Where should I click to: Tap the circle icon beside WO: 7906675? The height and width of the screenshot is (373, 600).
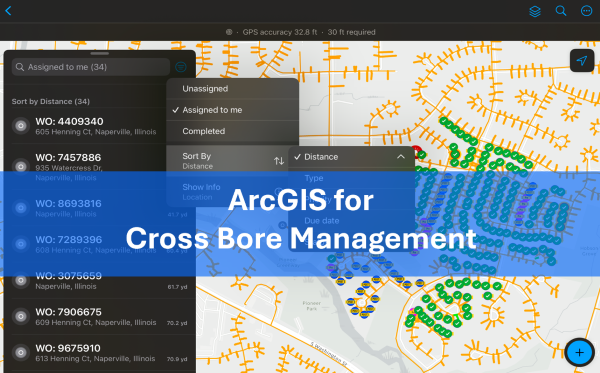click(21, 316)
